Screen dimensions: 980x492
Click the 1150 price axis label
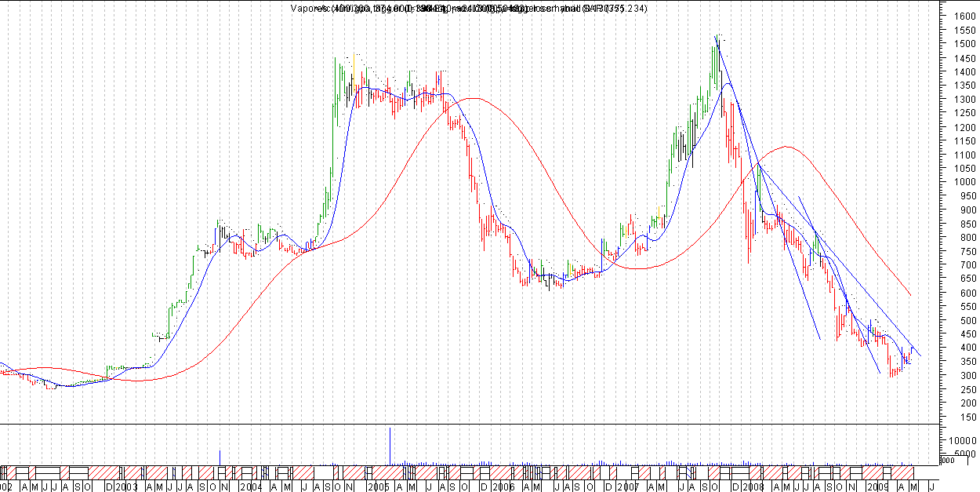tap(965, 140)
